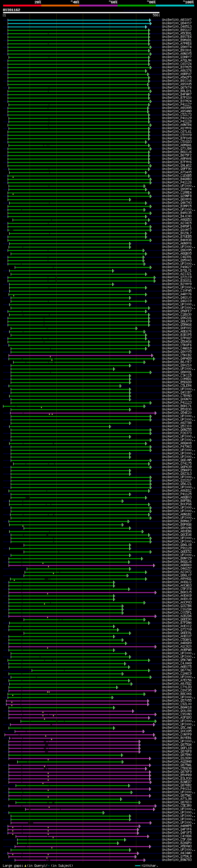The width and height of the screenshot is (197, 868).
Task: Click the red 20% identity legend segment
Action: 22,6
